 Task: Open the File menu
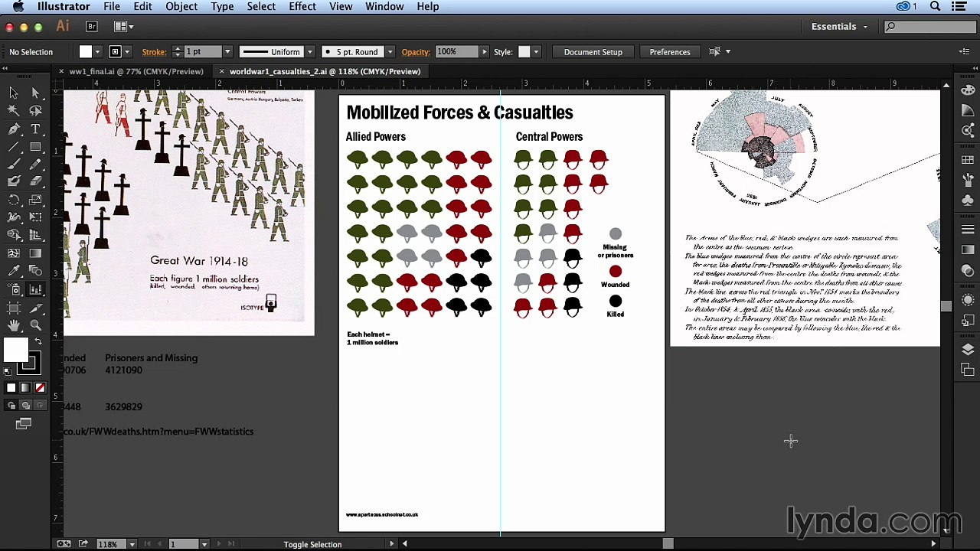112,7
